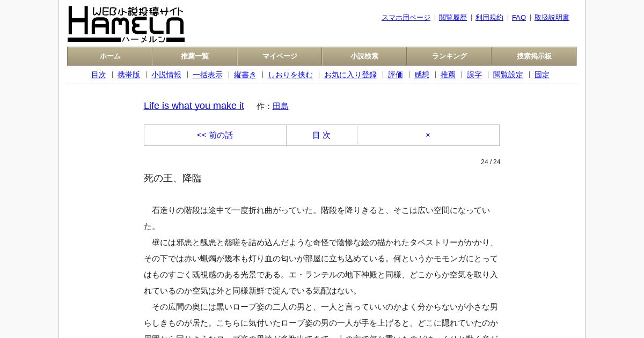644x338 pixels.
Task: Select 一括表示 show-all link
Action: pyautogui.click(x=208, y=75)
